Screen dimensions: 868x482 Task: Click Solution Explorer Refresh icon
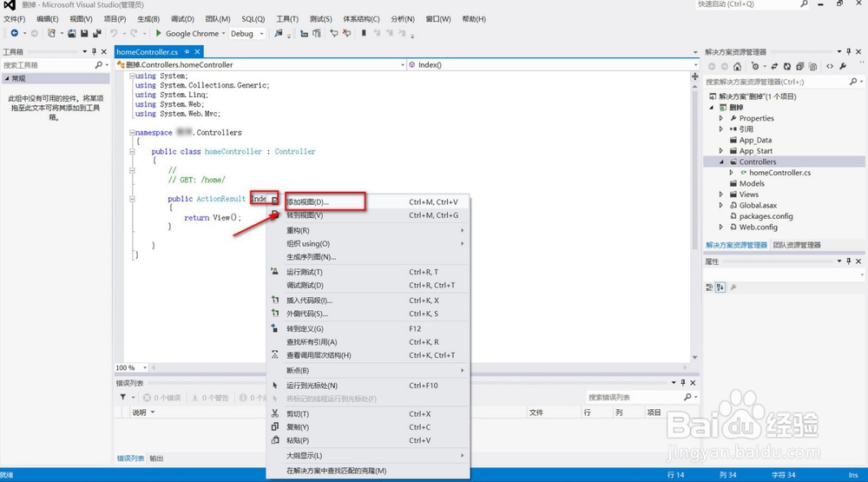pyautogui.click(x=786, y=67)
